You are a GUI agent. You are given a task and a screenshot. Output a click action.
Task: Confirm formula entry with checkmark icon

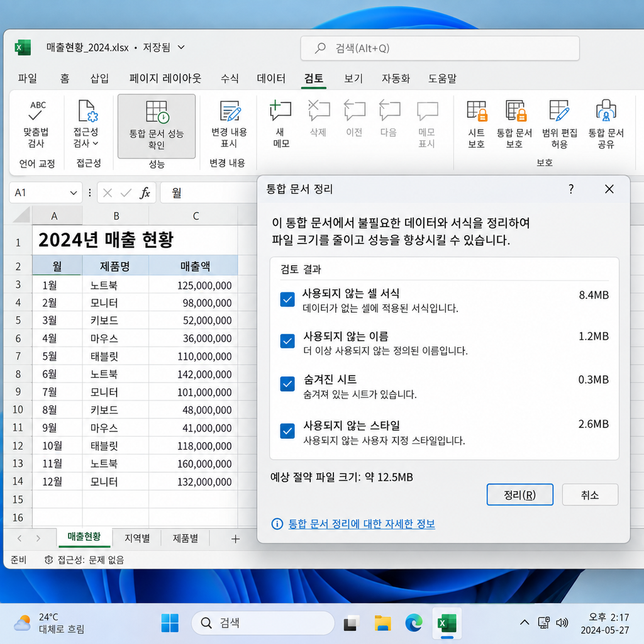(x=126, y=192)
